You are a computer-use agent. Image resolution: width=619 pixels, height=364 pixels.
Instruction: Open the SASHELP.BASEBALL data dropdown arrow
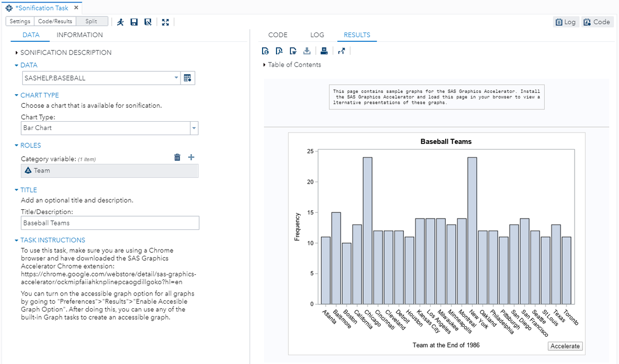[x=176, y=78]
